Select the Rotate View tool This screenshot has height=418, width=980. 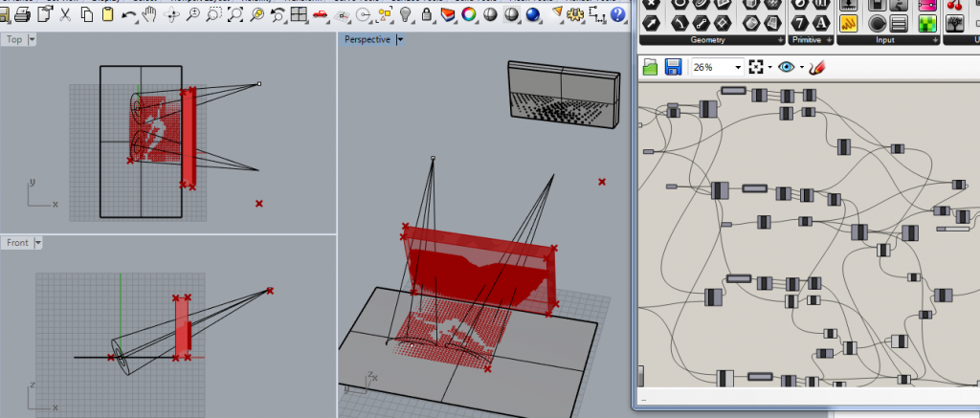coord(171,13)
